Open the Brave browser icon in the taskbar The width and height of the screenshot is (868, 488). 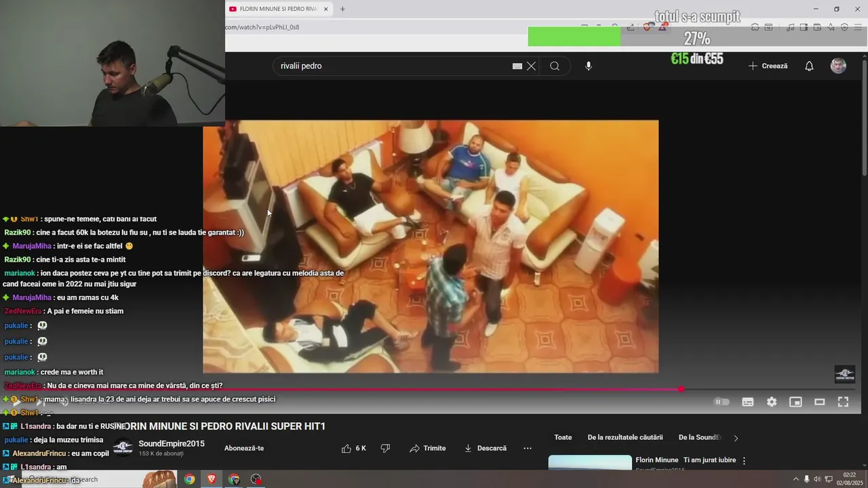(212, 479)
